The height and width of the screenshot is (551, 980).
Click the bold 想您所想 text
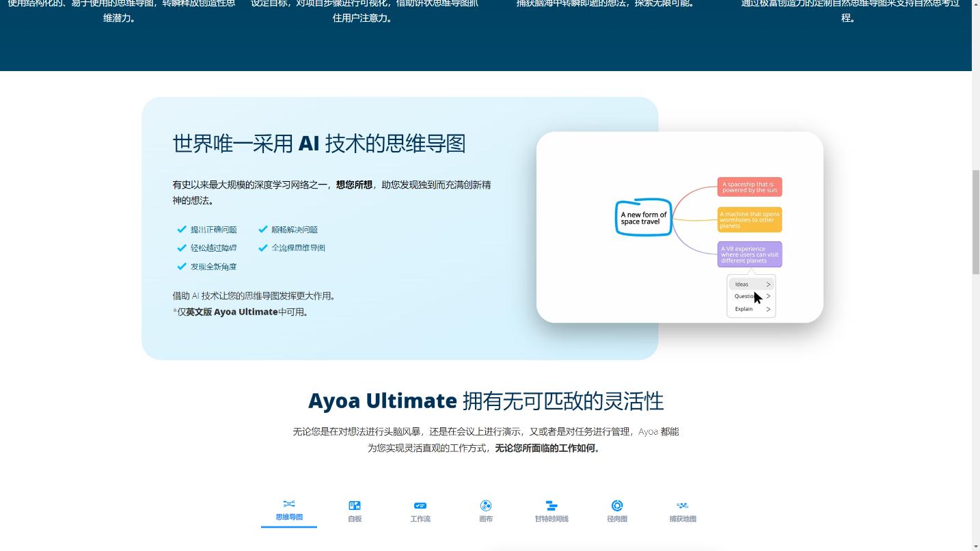[354, 185]
